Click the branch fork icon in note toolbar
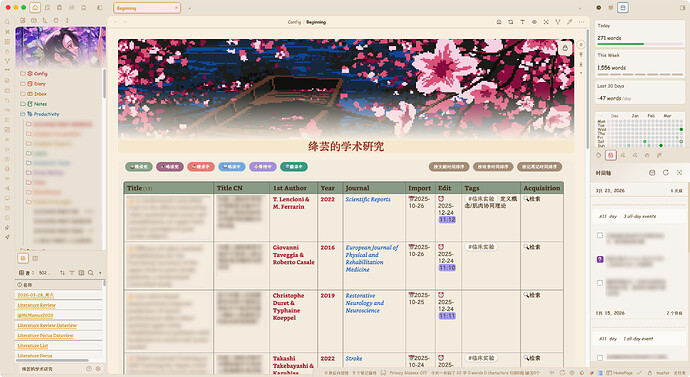The width and height of the screenshot is (690, 377). tap(558, 22)
